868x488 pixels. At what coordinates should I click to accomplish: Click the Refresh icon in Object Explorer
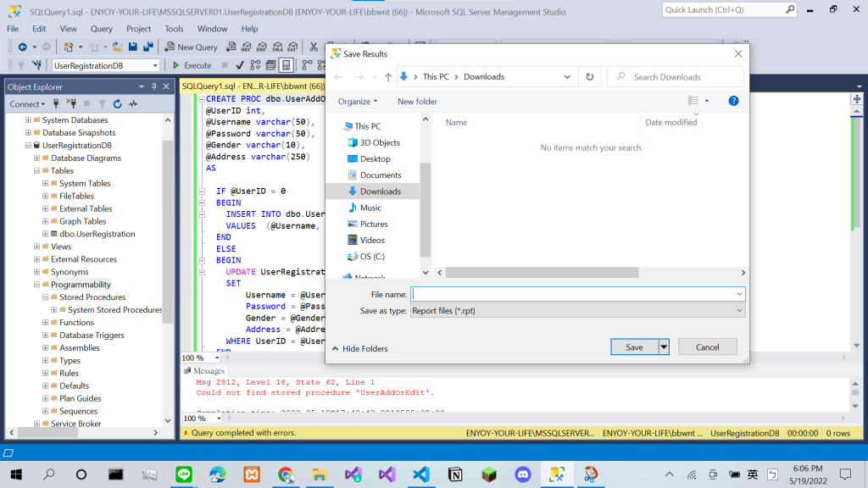[117, 103]
